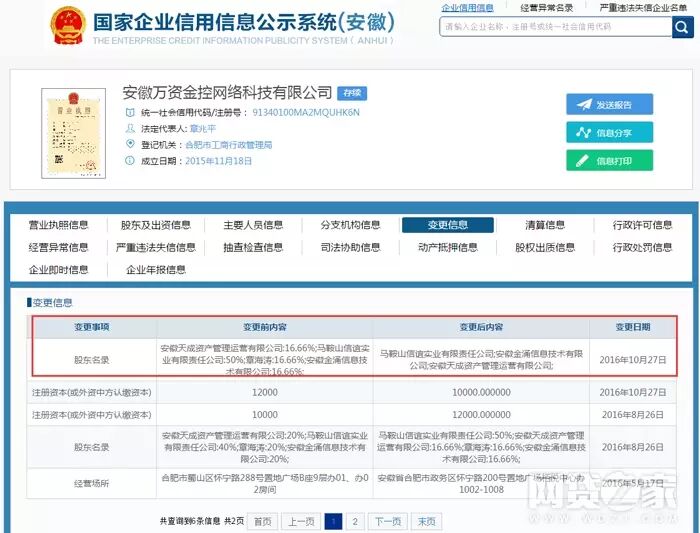
Task: Switch to 行政许可信息 tab
Action: (642, 225)
